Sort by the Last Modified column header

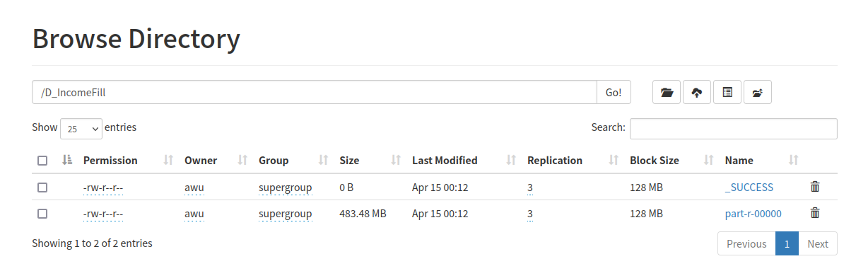coord(445,161)
